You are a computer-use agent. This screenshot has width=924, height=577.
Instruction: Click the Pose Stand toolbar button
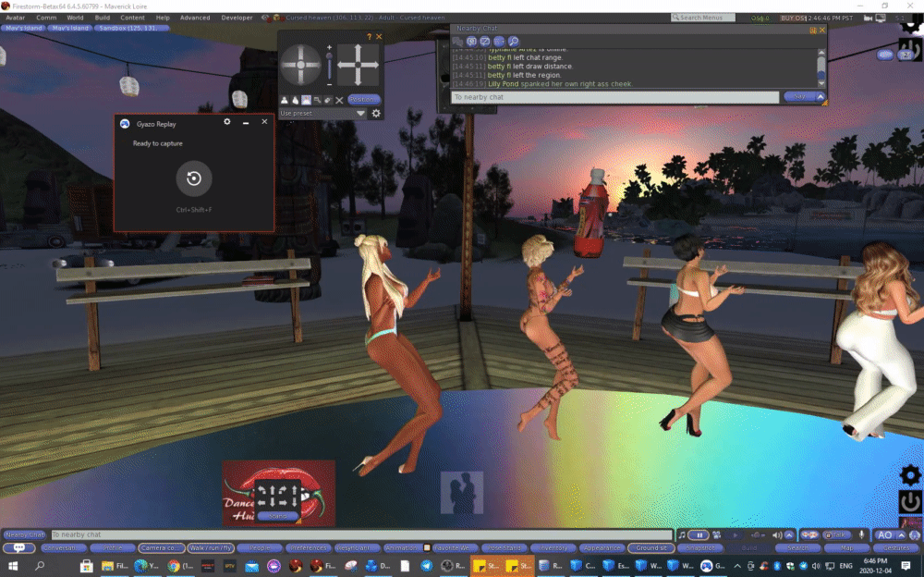[505, 548]
